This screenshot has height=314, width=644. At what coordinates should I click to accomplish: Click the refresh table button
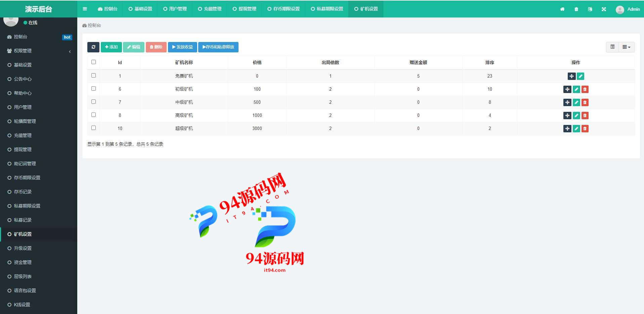(x=93, y=47)
